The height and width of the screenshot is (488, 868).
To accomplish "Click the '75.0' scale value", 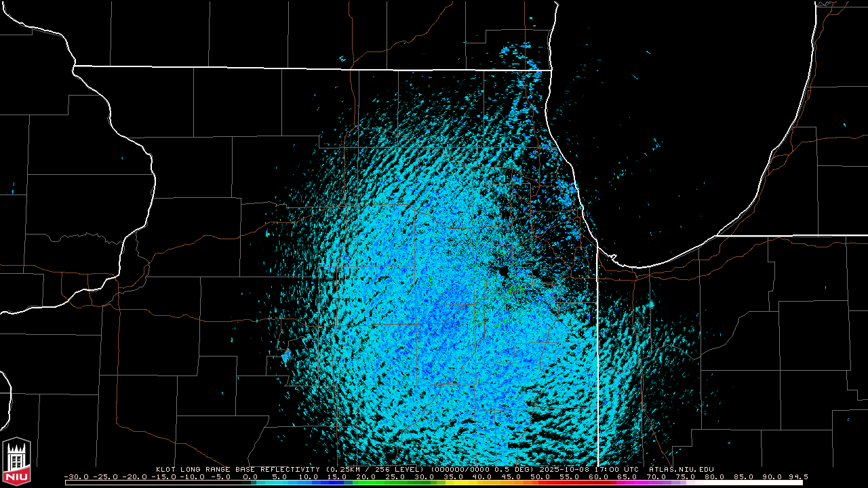I will click(x=687, y=476).
